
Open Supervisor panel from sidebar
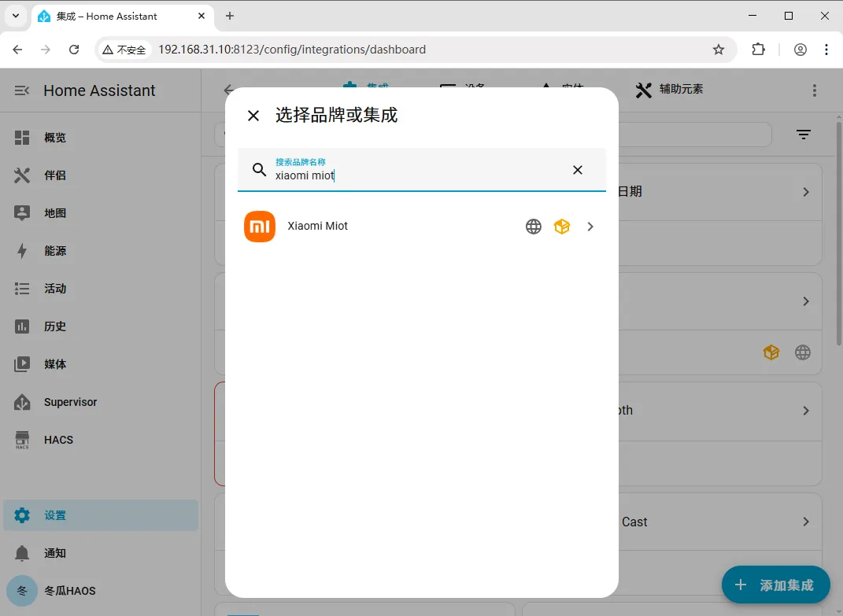coord(101,402)
